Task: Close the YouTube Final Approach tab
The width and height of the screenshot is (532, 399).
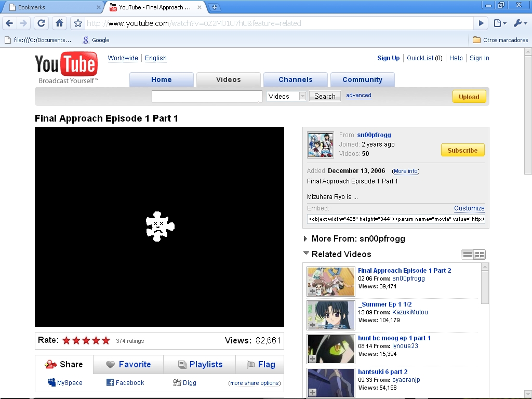Action: coord(199,7)
